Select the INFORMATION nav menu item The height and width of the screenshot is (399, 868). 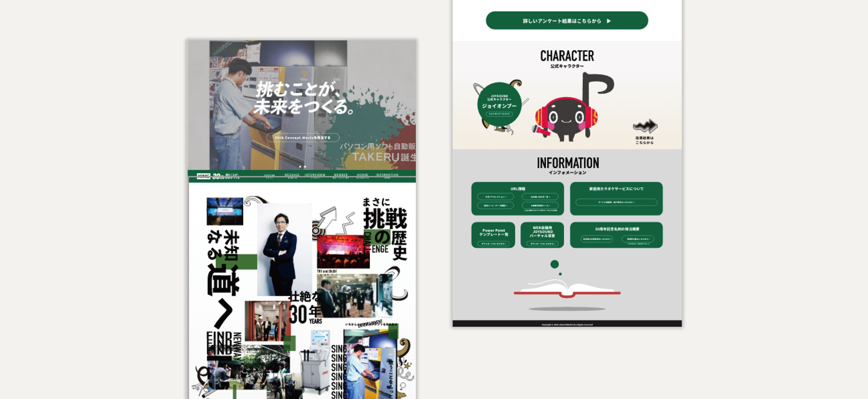point(387,176)
